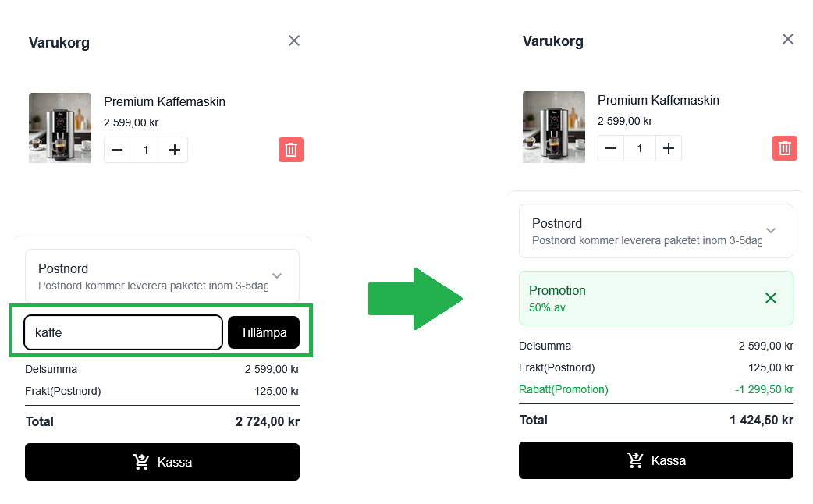The height and width of the screenshot is (504, 813).
Task: Decrease quantity in the right cart
Action: point(612,148)
